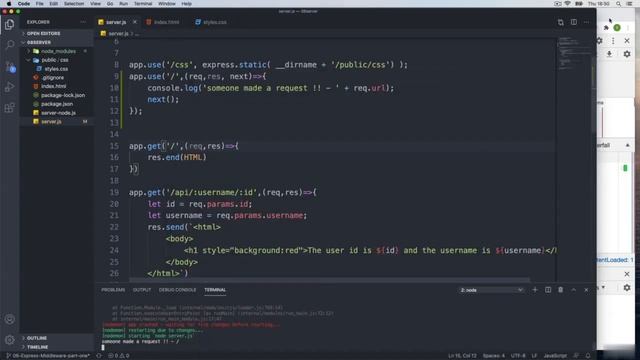Open the Extensions view

click(9, 108)
